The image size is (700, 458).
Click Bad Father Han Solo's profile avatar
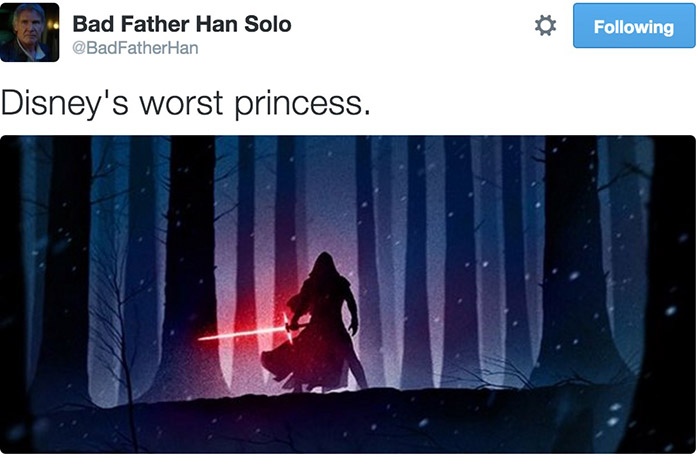[30, 31]
